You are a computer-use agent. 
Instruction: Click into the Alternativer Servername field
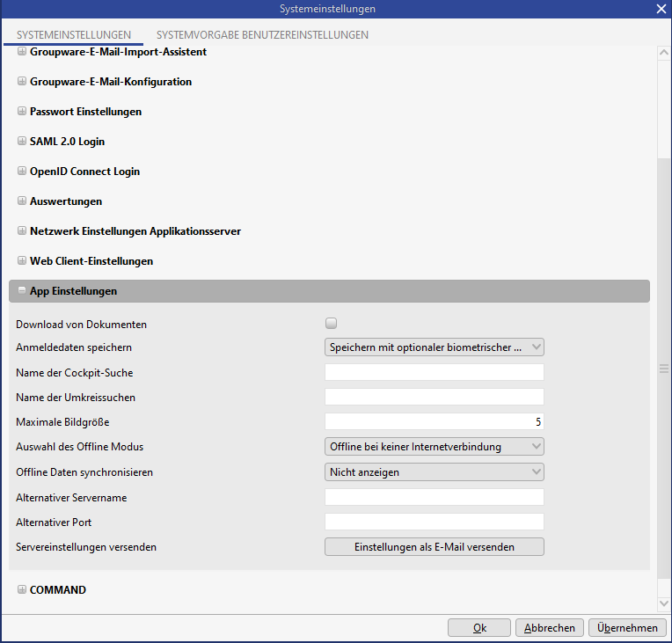[x=435, y=498]
